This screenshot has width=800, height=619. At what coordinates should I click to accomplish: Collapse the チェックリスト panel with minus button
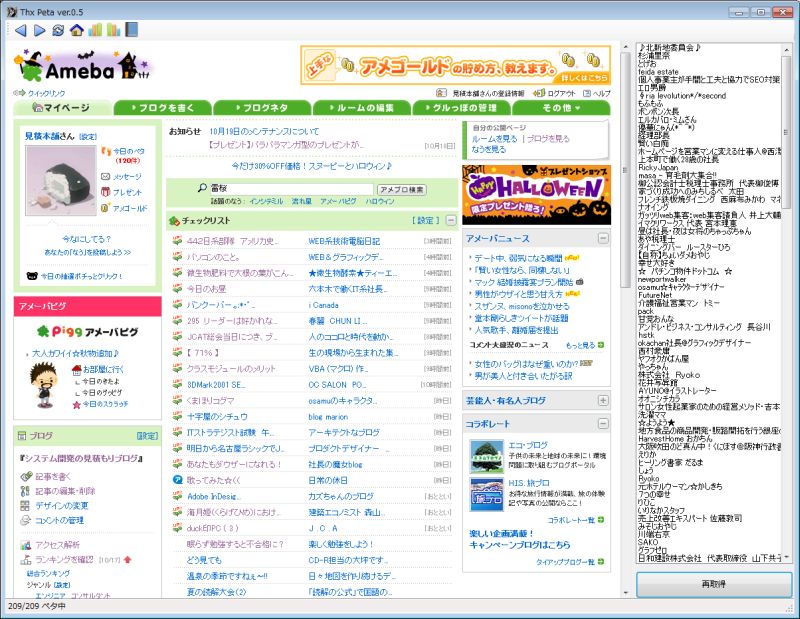[451, 220]
